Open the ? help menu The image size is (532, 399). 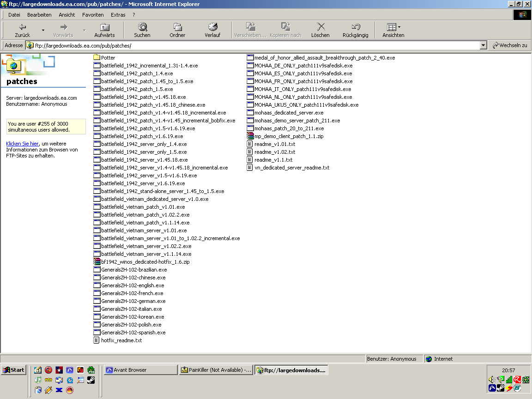(x=133, y=15)
